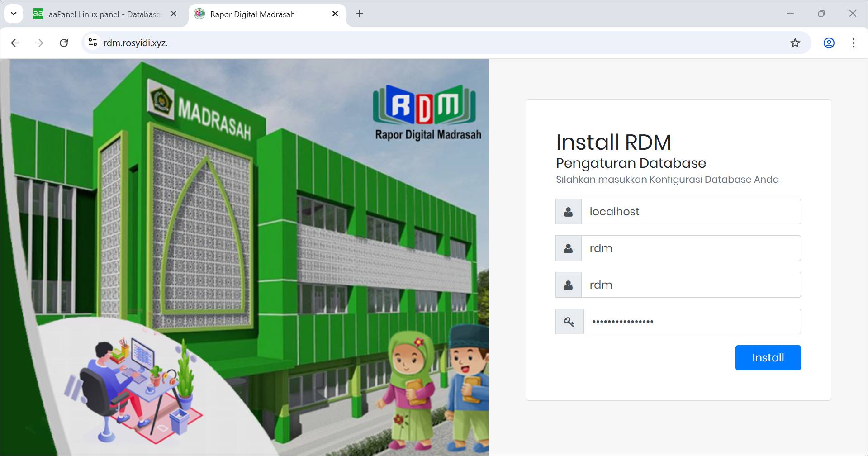Expand the tab search dropdown arrow
The height and width of the screenshot is (456, 868).
pos(14,14)
